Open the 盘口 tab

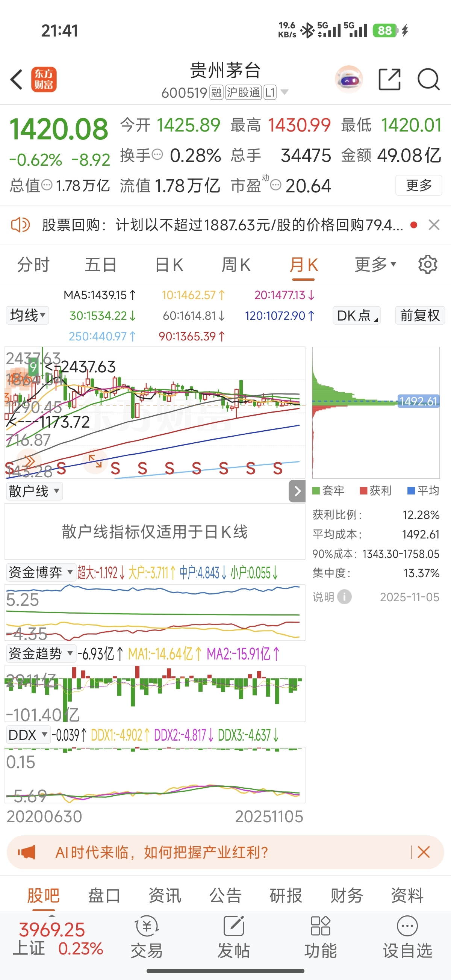tap(104, 895)
